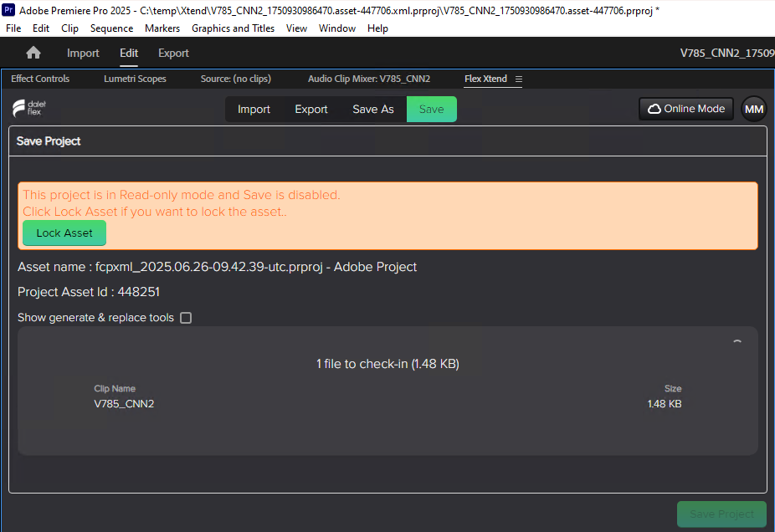
Task: Open the MM user avatar
Action: pyautogui.click(x=754, y=110)
